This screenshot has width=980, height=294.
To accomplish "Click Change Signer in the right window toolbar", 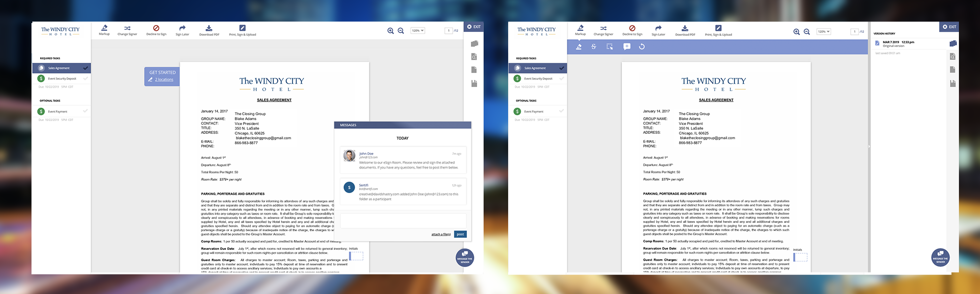I will [603, 30].
